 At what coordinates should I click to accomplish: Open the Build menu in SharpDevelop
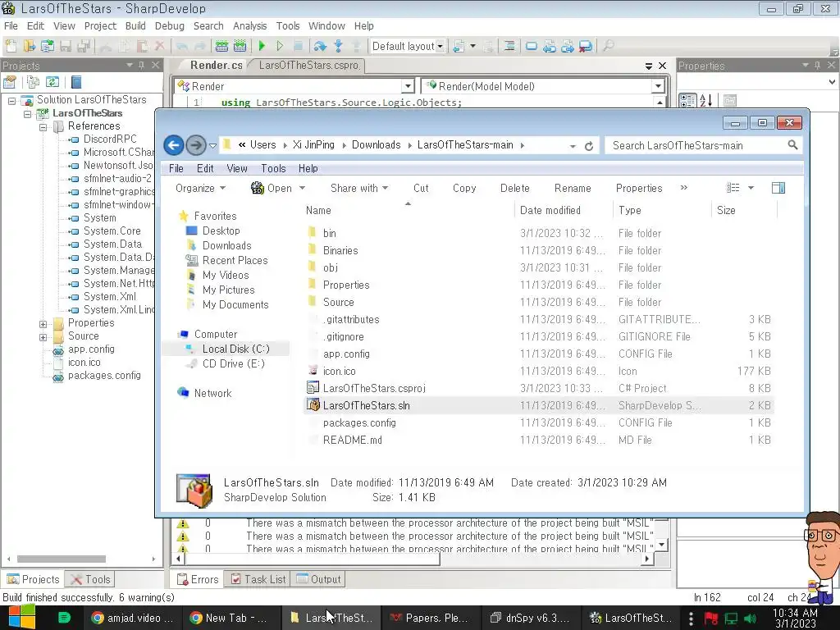135,25
